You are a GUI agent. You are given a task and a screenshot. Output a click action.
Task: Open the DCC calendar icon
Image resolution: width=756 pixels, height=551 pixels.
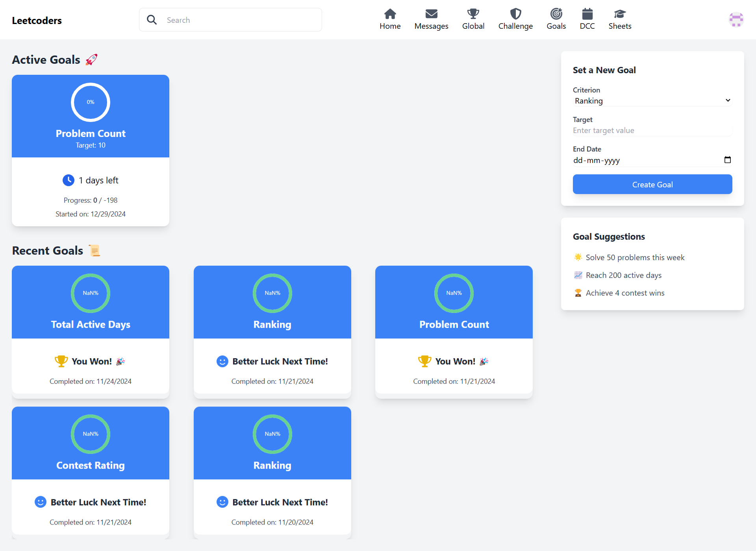587,14
